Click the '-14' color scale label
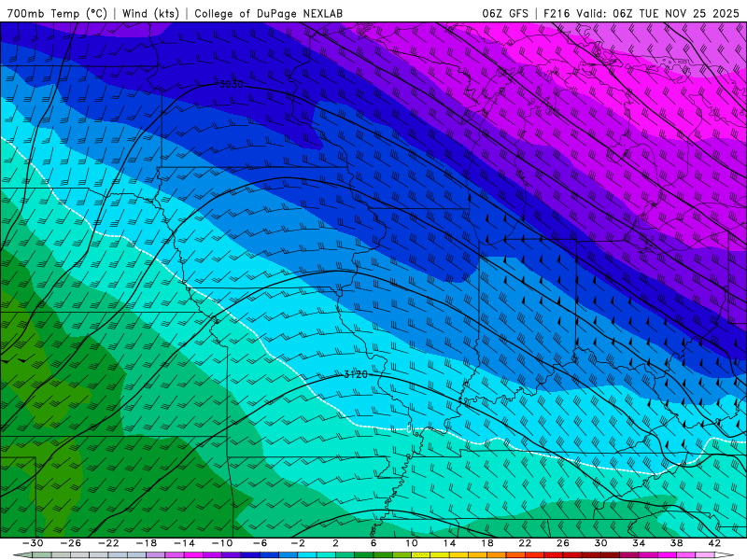Screen dimensions: 747x560 pos(184,543)
